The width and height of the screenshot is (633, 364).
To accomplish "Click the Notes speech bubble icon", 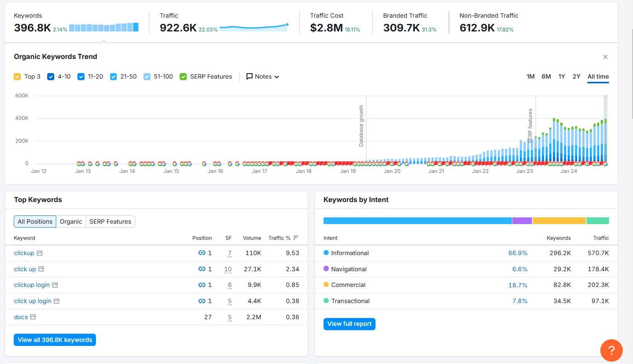I will click(249, 76).
